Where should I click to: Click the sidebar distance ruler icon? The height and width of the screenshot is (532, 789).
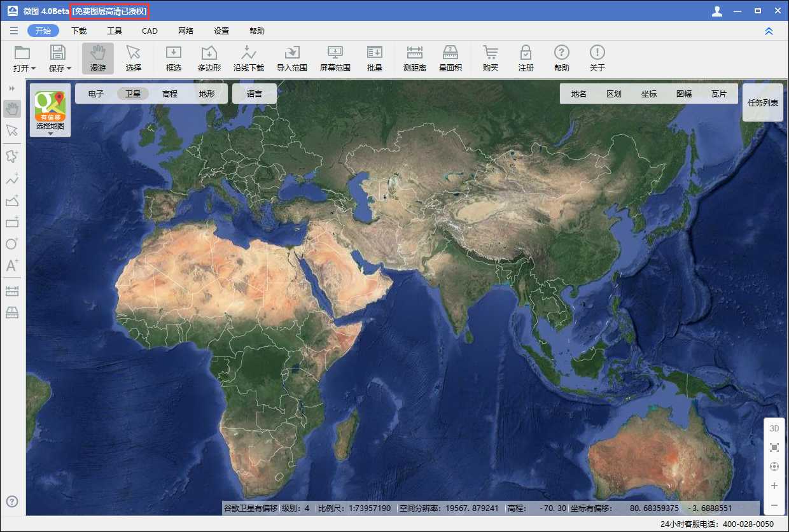click(12, 291)
